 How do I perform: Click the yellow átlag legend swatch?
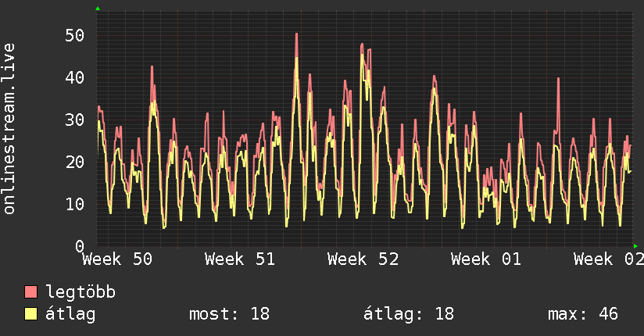pyautogui.click(x=30, y=314)
